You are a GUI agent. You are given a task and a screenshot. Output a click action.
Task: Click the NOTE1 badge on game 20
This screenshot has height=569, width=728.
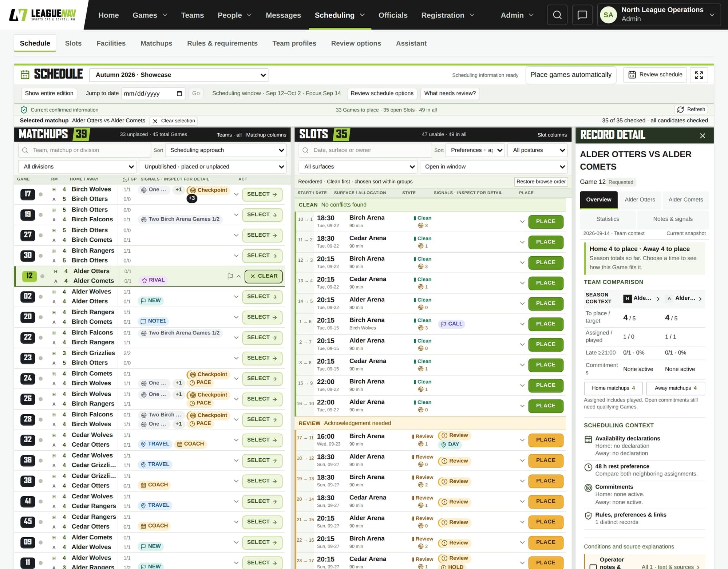tap(153, 321)
